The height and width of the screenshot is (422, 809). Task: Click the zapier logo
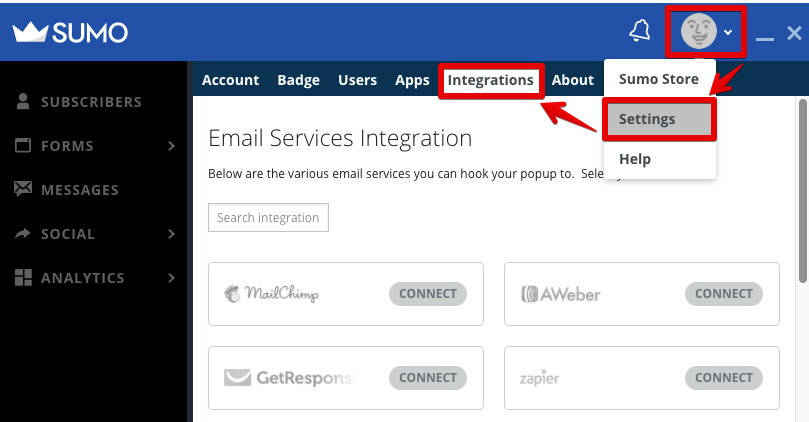pyautogui.click(x=539, y=378)
